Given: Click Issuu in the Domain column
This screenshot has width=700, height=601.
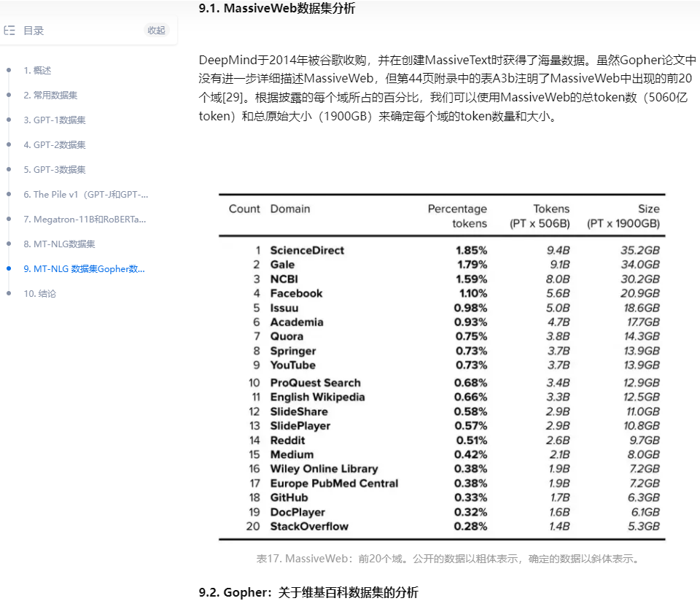Looking at the screenshot, I should (x=284, y=308).
